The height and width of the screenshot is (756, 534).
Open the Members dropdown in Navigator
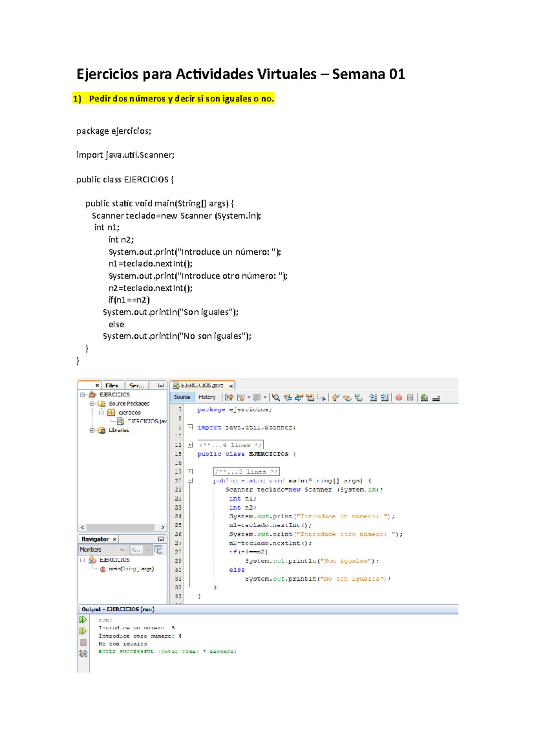pos(102,550)
